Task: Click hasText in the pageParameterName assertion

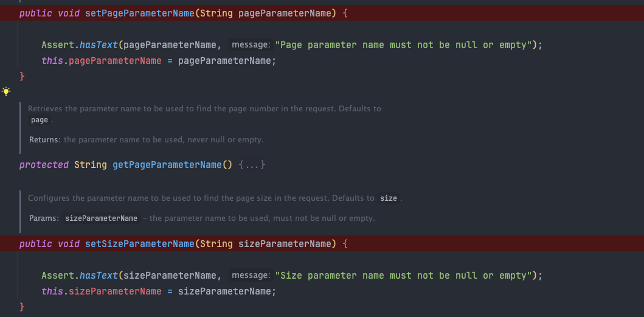Action: 99,45
